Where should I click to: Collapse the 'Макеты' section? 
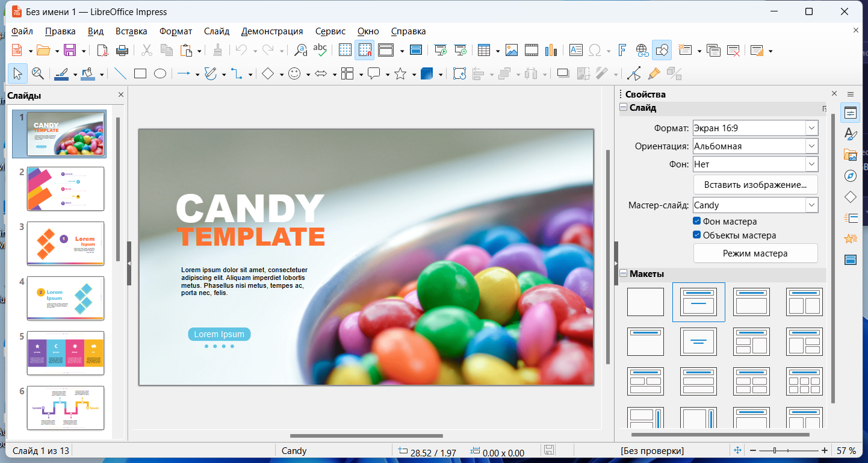(x=624, y=274)
